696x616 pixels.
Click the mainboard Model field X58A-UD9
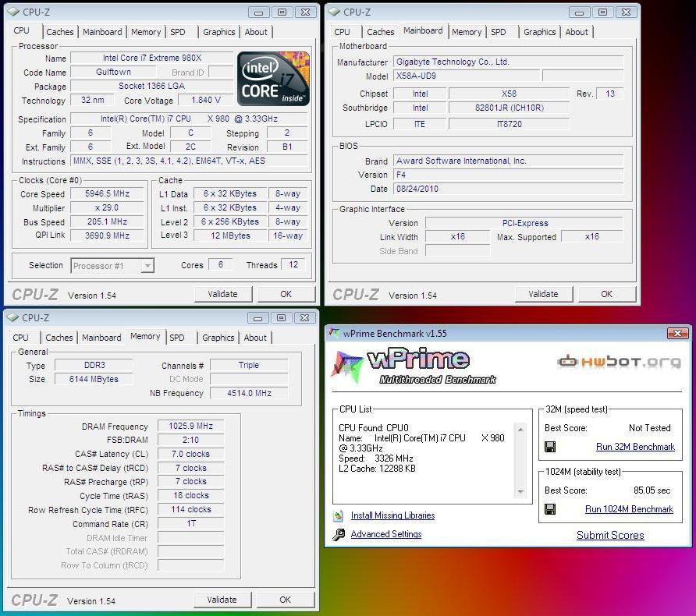(467, 76)
